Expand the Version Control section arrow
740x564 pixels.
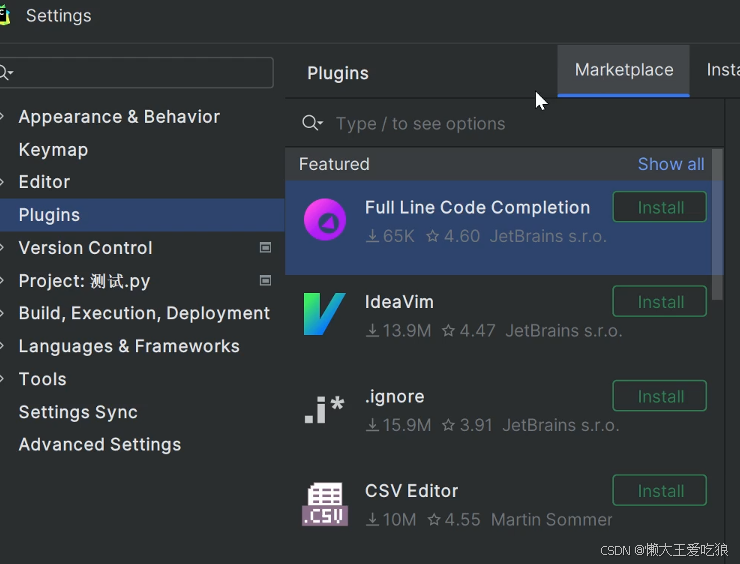pos(2,248)
